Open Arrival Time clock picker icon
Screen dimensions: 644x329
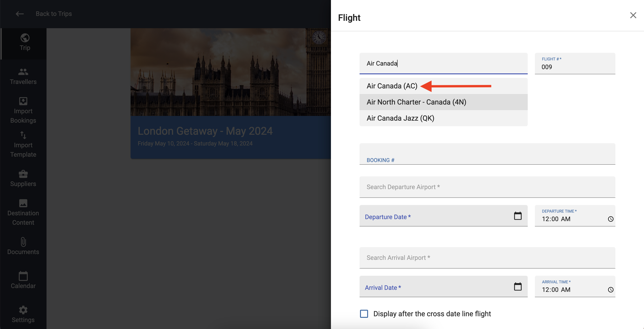[610, 290]
